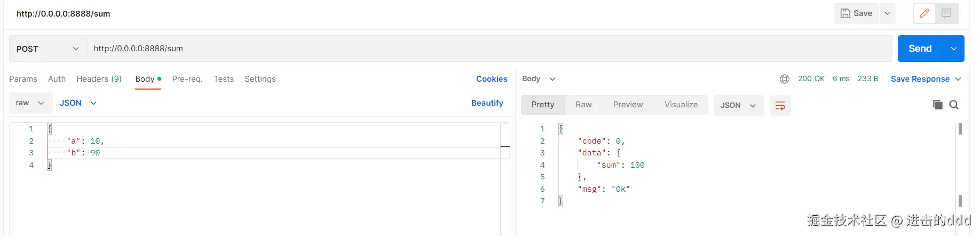
Task: Open the POST method dropdown
Action: (48, 49)
